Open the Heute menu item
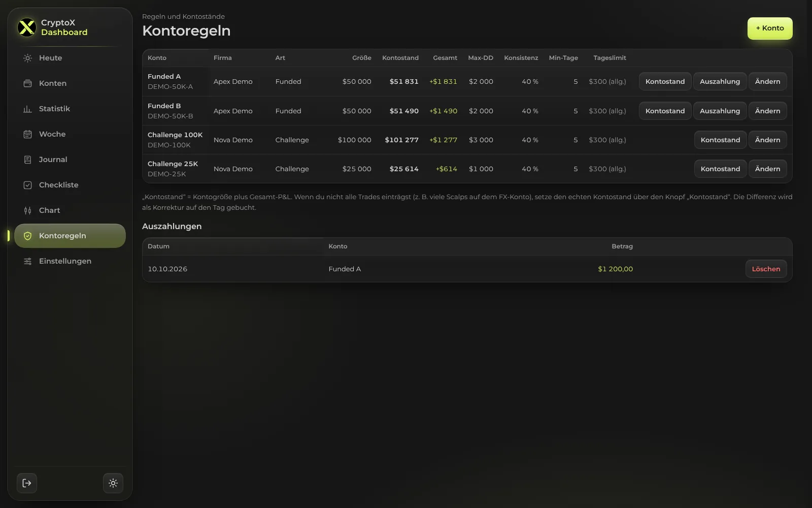This screenshot has height=508, width=812. click(70, 58)
